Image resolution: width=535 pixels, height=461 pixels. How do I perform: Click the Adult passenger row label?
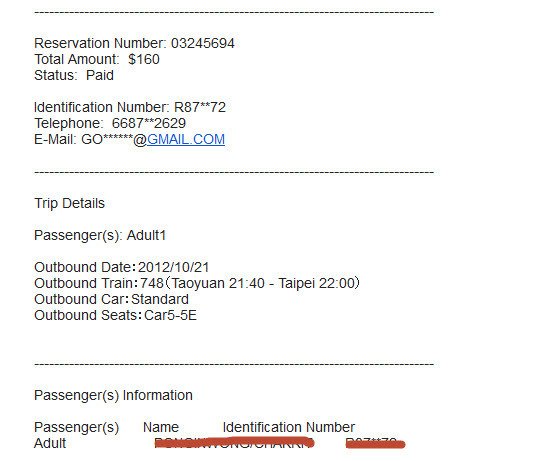click(x=50, y=443)
